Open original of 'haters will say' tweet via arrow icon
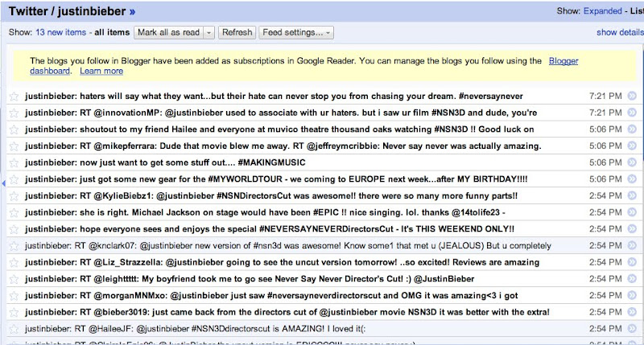644x345 pixels. coord(632,96)
